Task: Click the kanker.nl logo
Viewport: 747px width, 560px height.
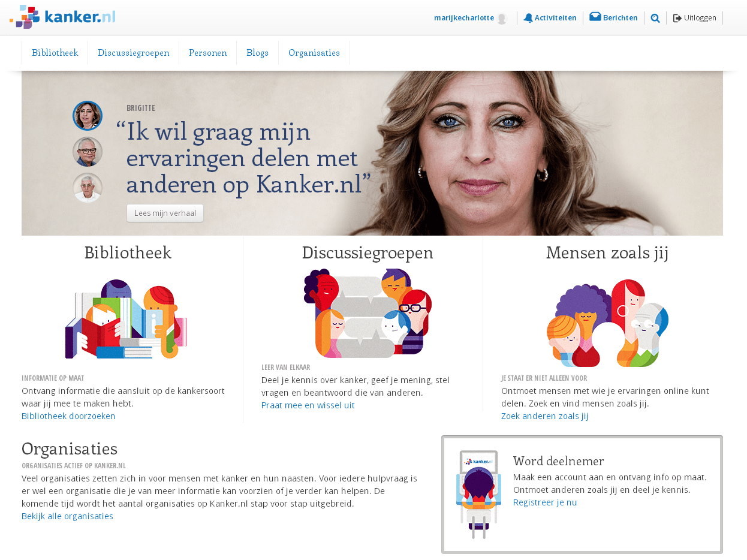Action: (x=62, y=17)
